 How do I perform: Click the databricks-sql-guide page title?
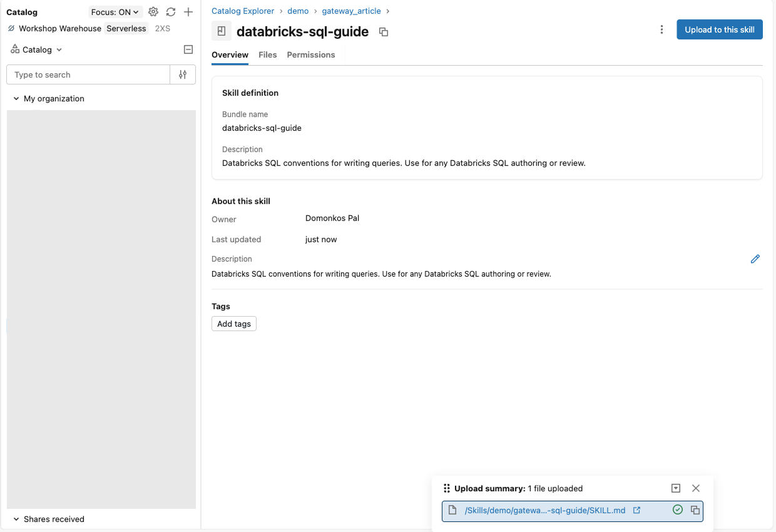tap(302, 31)
